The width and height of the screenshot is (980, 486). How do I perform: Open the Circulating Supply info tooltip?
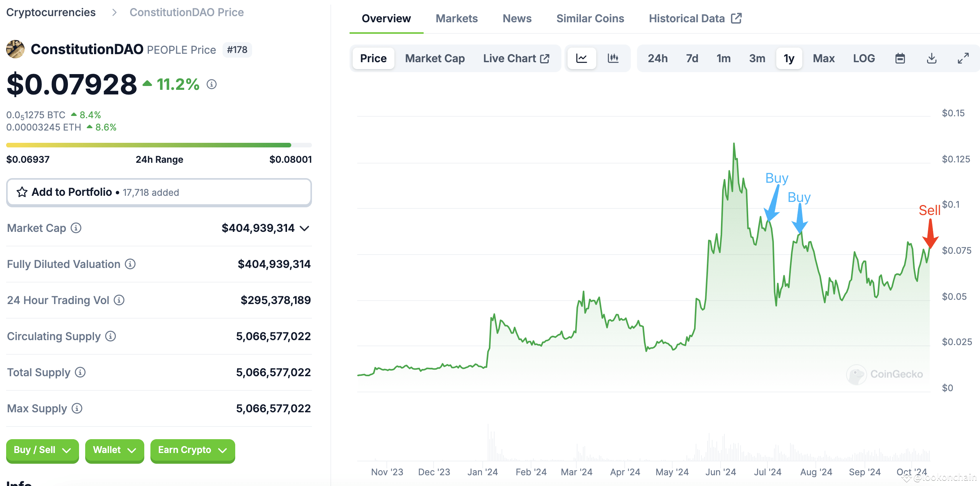tap(110, 337)
